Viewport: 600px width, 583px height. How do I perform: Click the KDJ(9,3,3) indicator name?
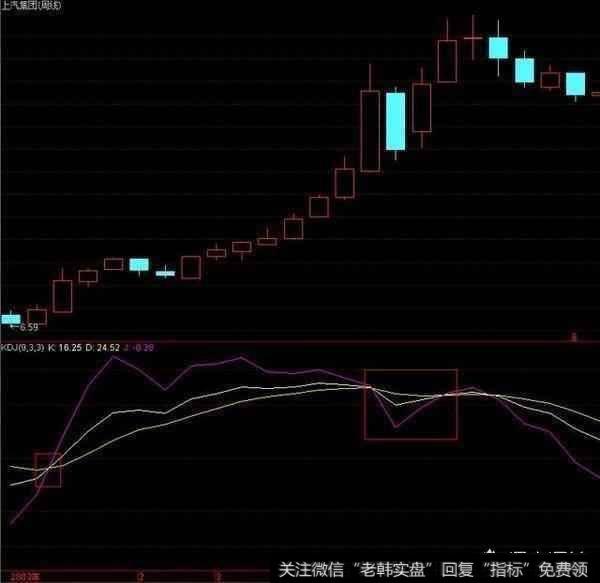(22, 348)
